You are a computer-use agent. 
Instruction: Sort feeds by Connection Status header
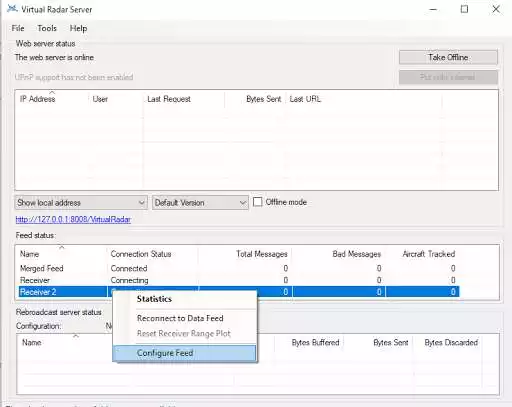pyautogui.click(x=141, y=254)
